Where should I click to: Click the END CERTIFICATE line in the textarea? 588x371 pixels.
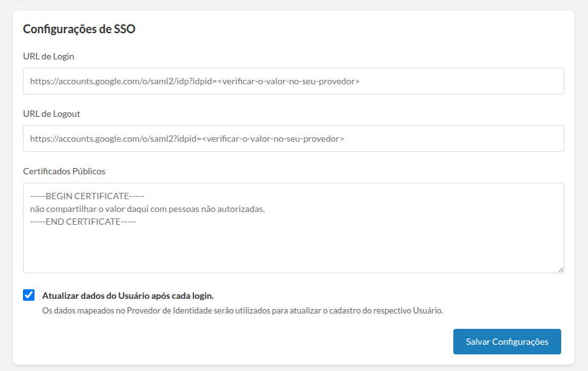(x=83, y=222)
